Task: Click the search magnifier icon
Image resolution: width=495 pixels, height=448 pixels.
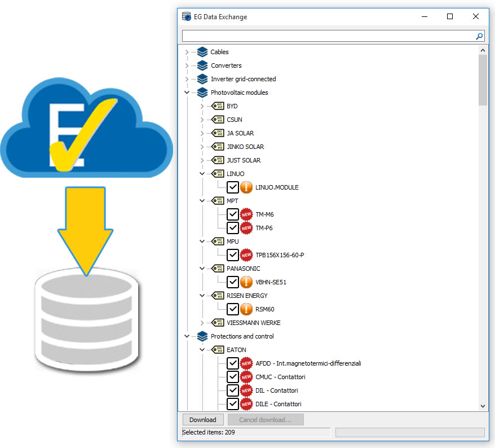Action: pyautogui.click(x=479, y=36)
